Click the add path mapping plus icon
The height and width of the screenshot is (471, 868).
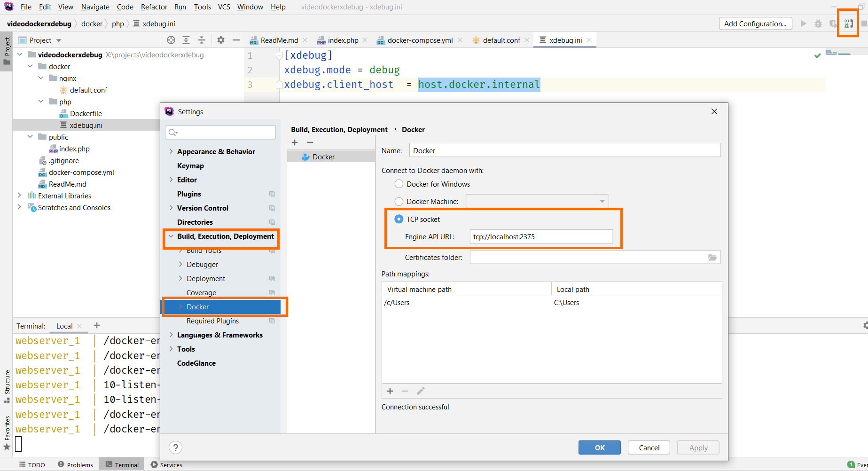390,391
